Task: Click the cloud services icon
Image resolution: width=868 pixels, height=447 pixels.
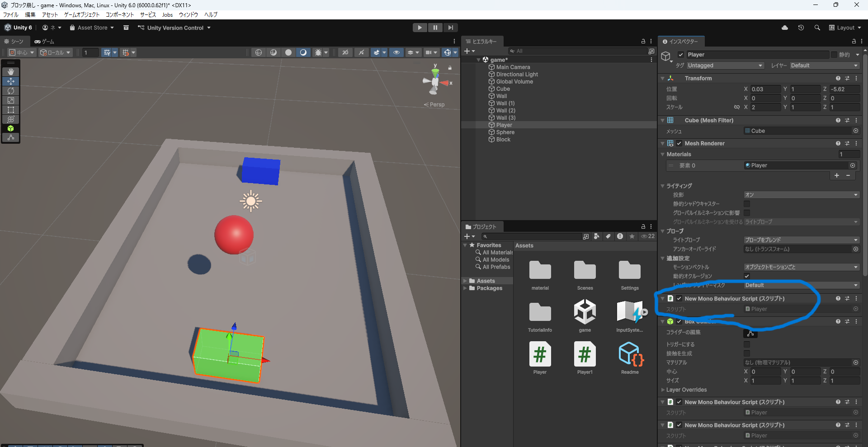Action: pyautogui.click(x=785, y=28)
